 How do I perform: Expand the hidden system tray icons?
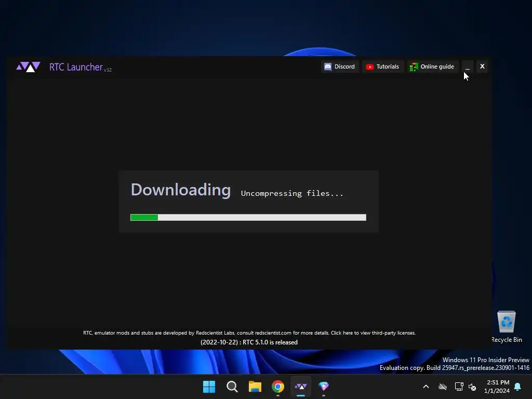[426, 387]
